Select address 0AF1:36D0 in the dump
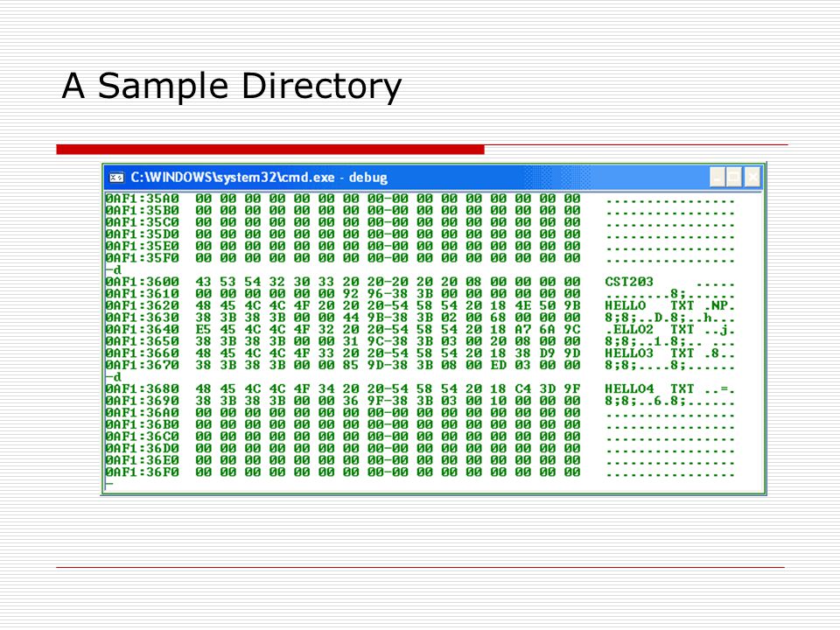840x630 pixels. (142, 448)
